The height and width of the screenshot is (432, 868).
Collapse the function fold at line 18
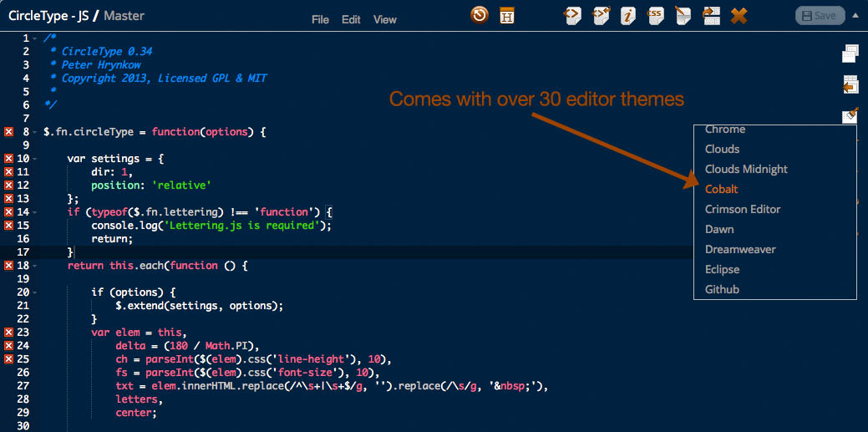pos(33,266)
